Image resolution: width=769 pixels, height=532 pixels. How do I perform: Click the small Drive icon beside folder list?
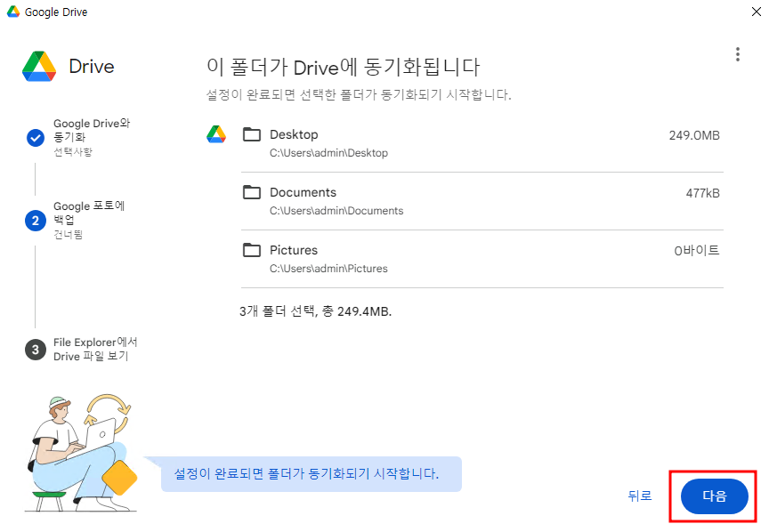[x=216, y=134]
